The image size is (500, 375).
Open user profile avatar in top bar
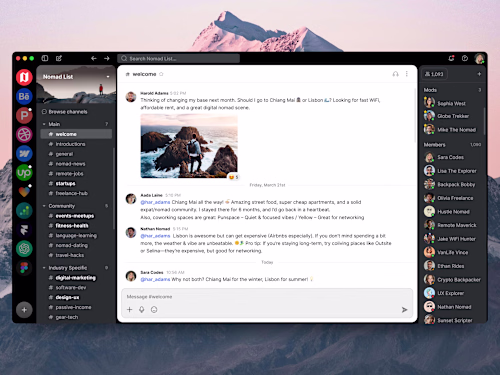click(480, 59)
